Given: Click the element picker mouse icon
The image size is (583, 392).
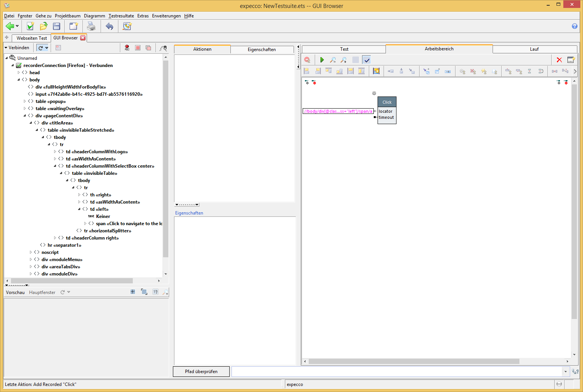Looking at the screenshot, I should (163, 48).
